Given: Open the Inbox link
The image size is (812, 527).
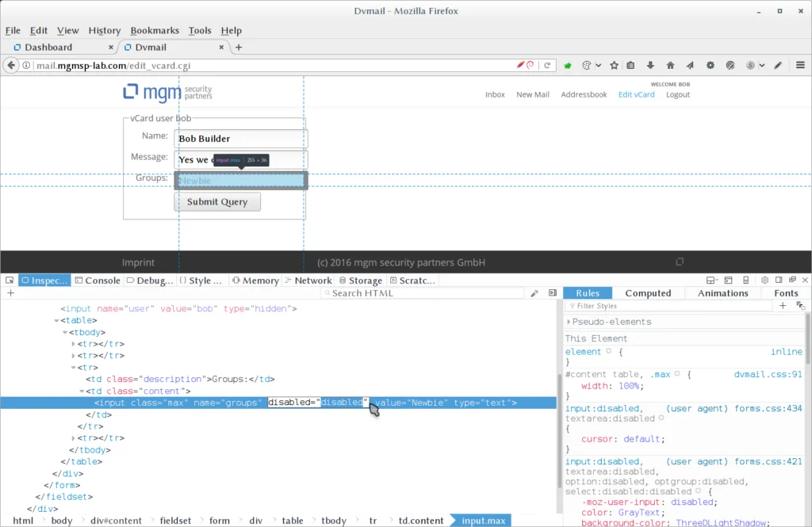Looking at the screenshot, I should click(495, 94).
